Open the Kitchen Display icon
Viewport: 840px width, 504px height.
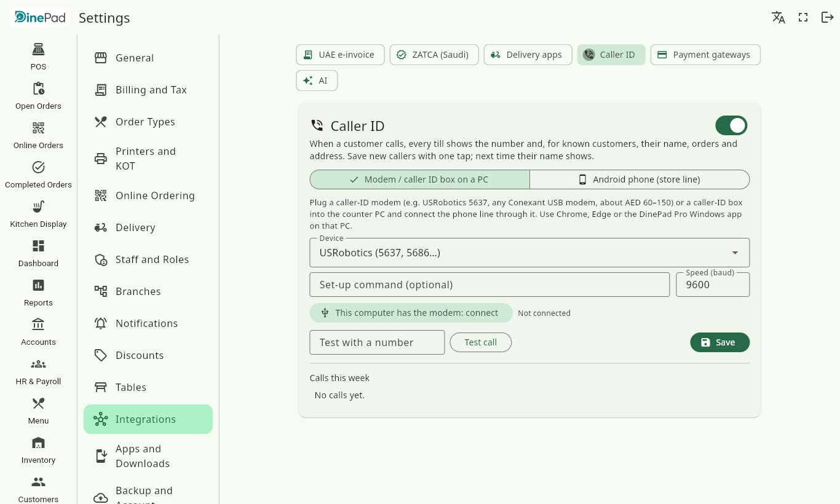tap(38, 207)
